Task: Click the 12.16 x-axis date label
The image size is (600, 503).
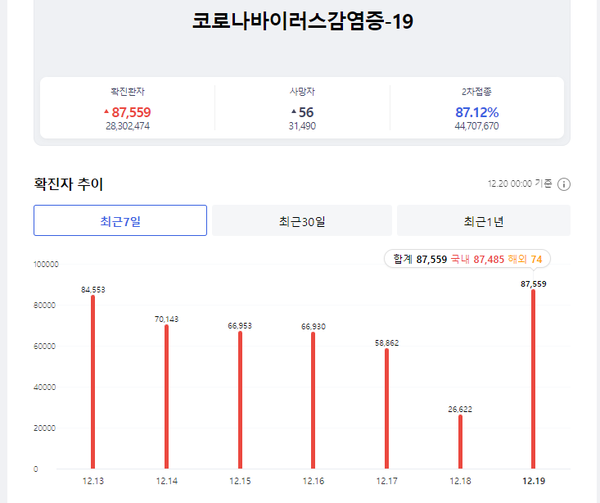Action: [313, 481]
